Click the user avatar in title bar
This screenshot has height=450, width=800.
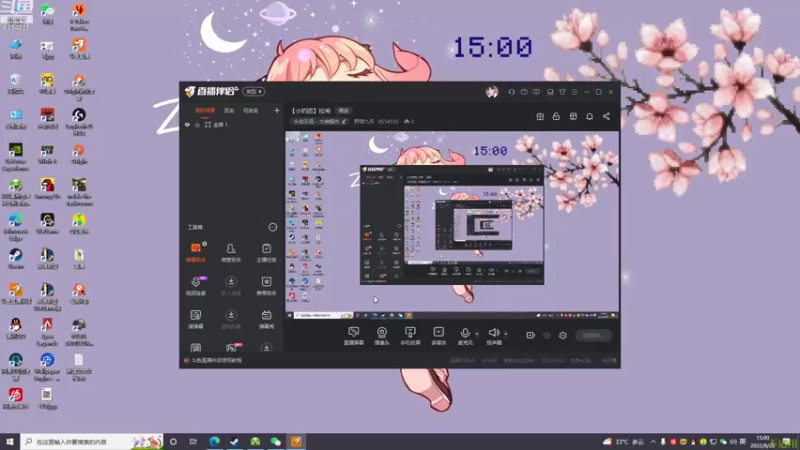click(x=491, y=92)
